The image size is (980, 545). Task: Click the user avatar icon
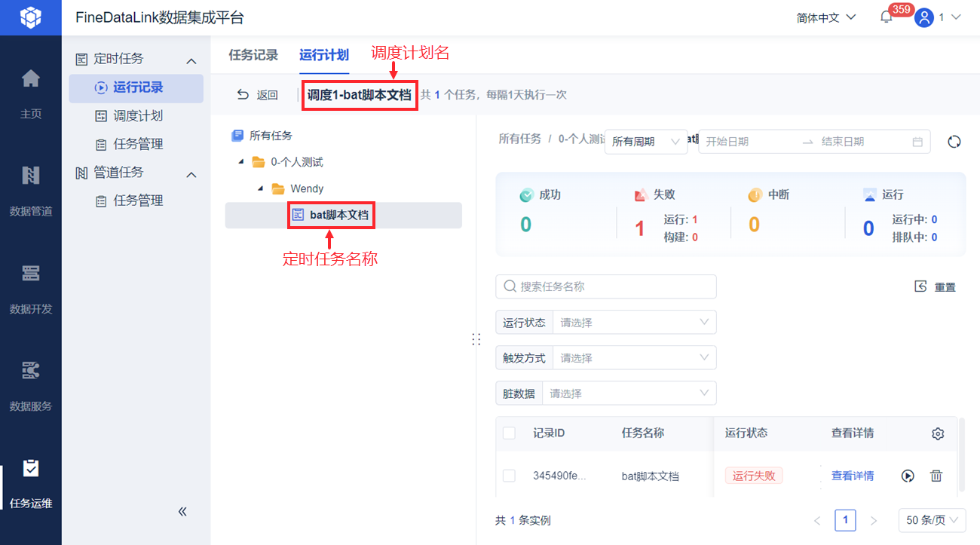pyautogui.click(x=924, y=17)
